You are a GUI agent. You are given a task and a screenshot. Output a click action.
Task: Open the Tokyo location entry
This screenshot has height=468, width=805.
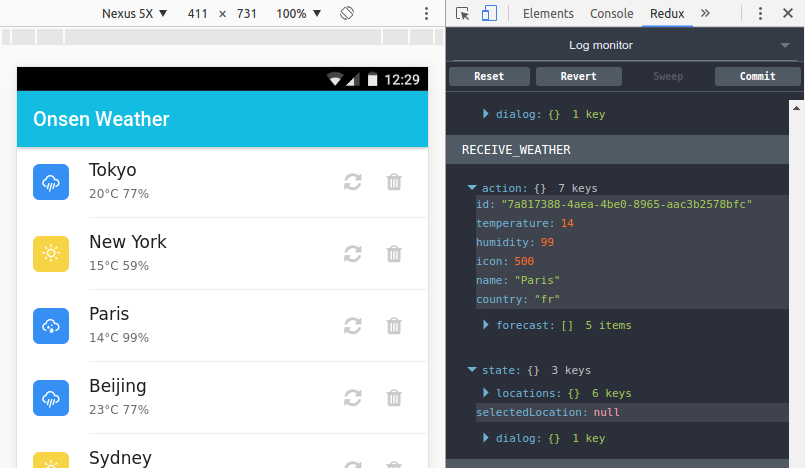tap(222, 182)
